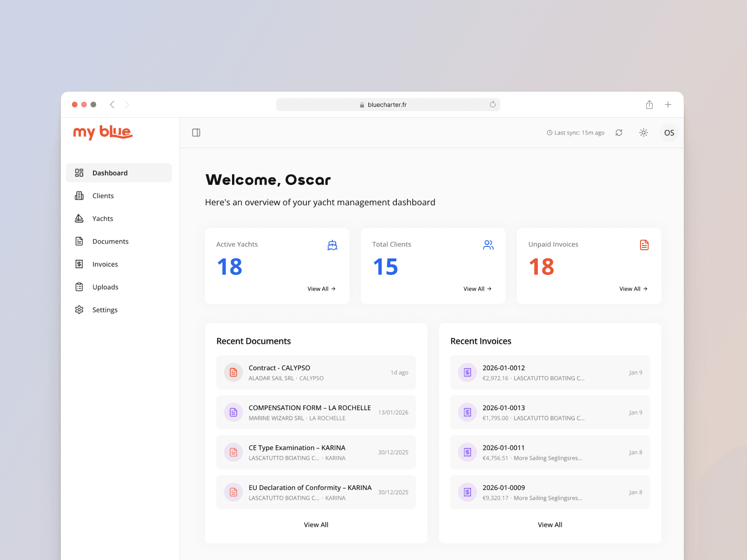
Task: Click EU Declaration of Conformity icon
Action: pyautogui.click(x=233, y=492)
